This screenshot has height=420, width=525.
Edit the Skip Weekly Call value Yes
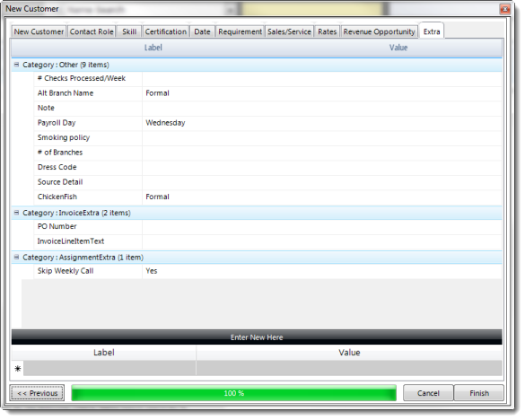(x=322, y=271)
